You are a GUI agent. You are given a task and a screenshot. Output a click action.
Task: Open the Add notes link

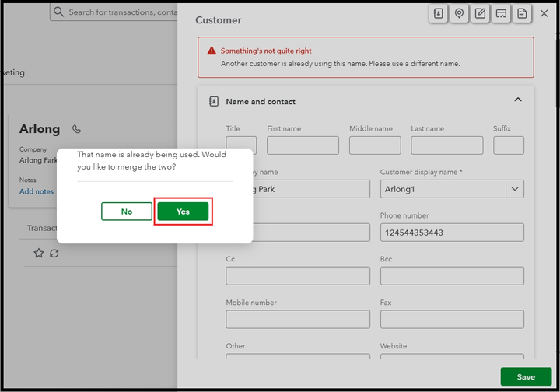point(37,191)
